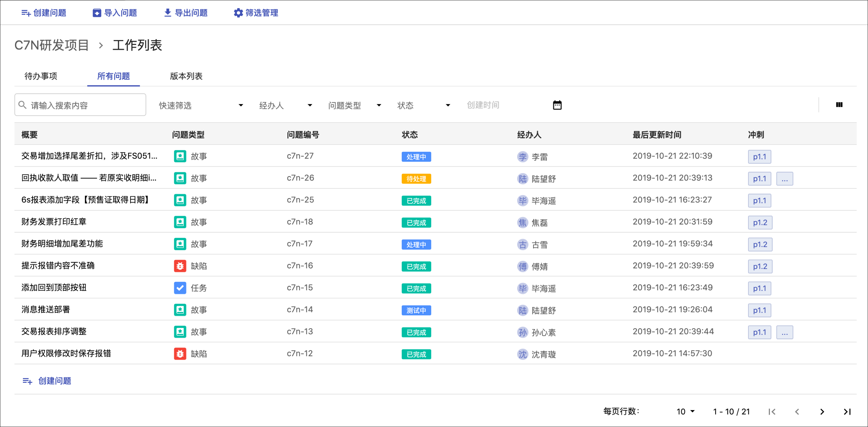Open issue 提示报错内容不准确
868x427 pixels.
pos(58,265)
